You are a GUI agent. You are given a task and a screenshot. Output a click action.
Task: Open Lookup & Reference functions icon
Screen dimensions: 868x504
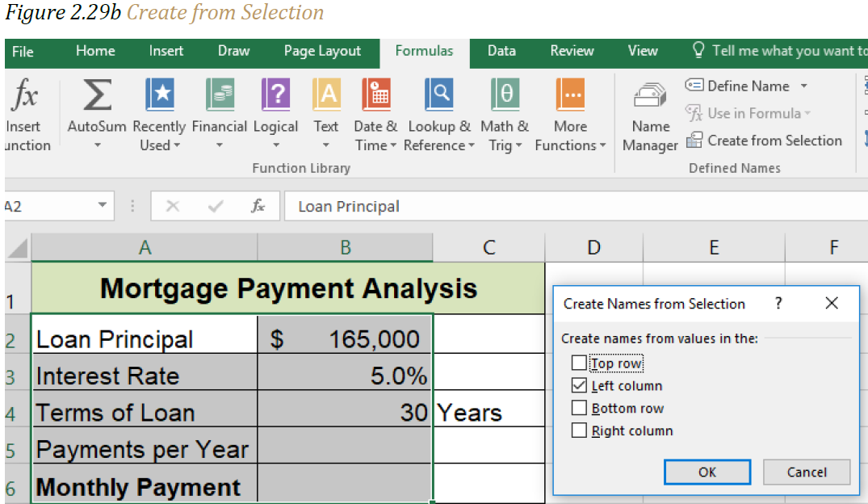click(x=439, y=94)
